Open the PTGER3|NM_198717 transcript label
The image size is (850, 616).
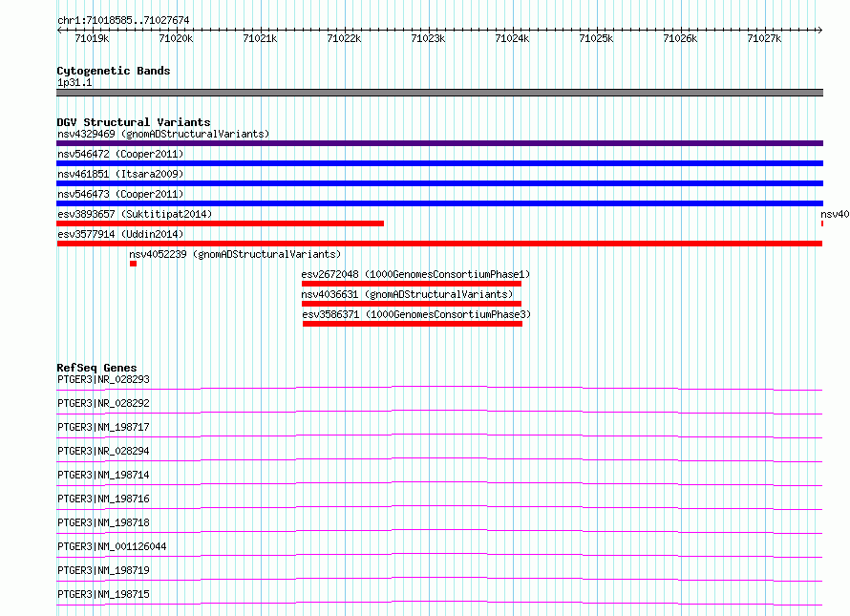tap(103, 427)
